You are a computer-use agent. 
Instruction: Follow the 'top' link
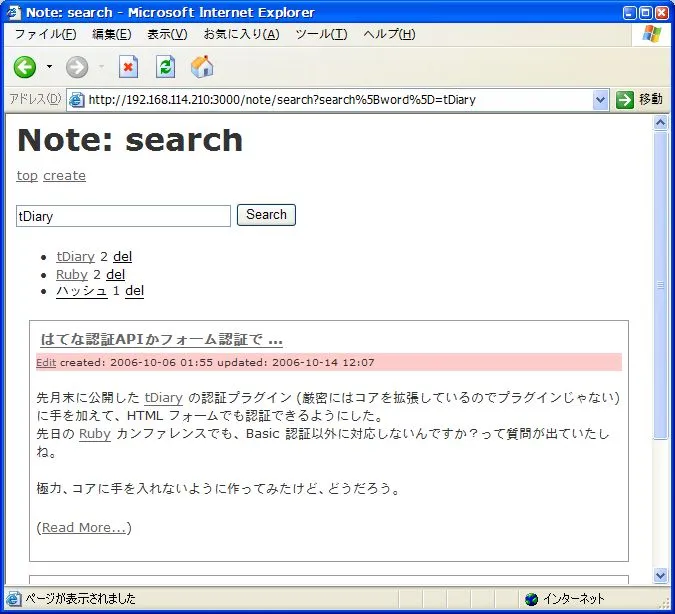(27, 176)
